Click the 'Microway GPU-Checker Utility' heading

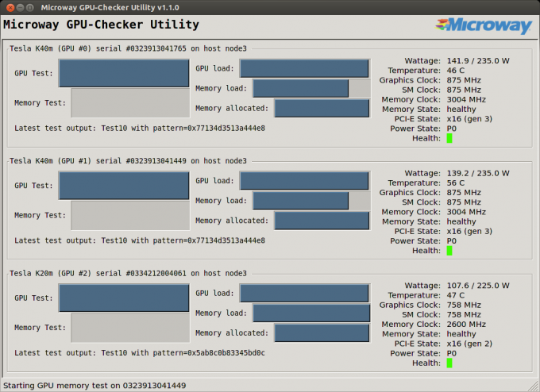pyautogui.click(x=102, y=25)
